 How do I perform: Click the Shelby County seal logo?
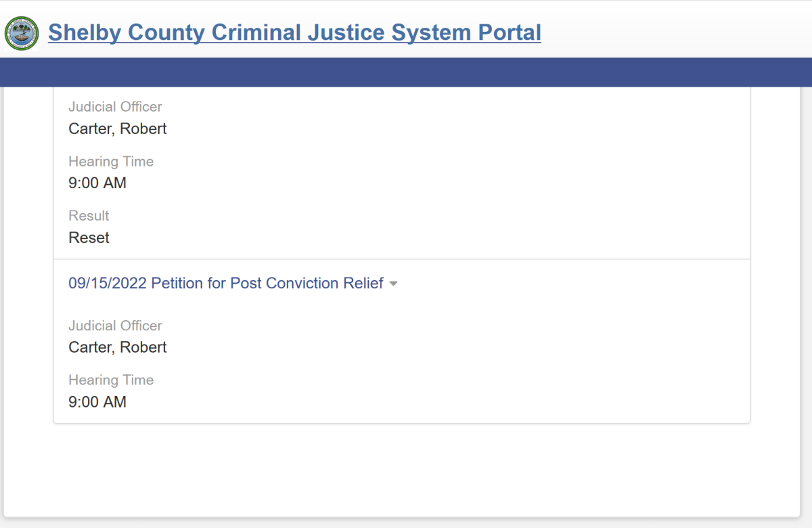coord(22,34)
